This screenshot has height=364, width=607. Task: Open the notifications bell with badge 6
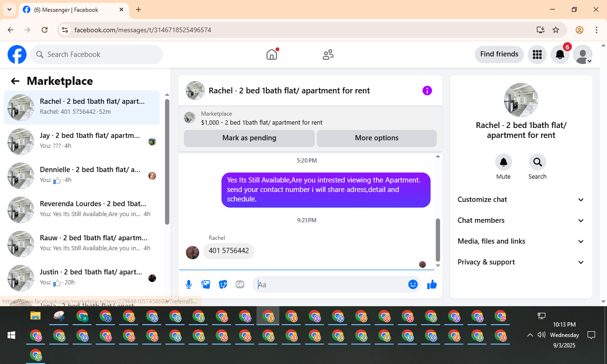point(560,55)
